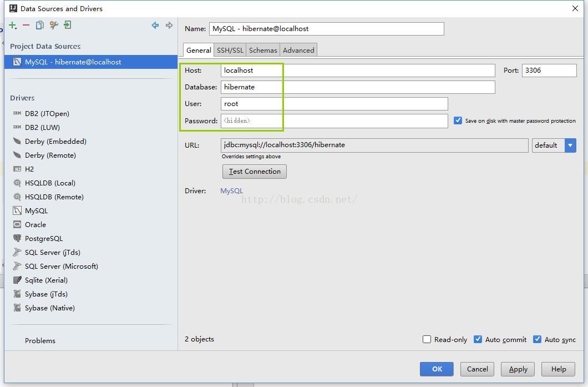588x387 pixels.
Task: Select the H2 driver
Action: pyautogui.click(x=29, y=169)
